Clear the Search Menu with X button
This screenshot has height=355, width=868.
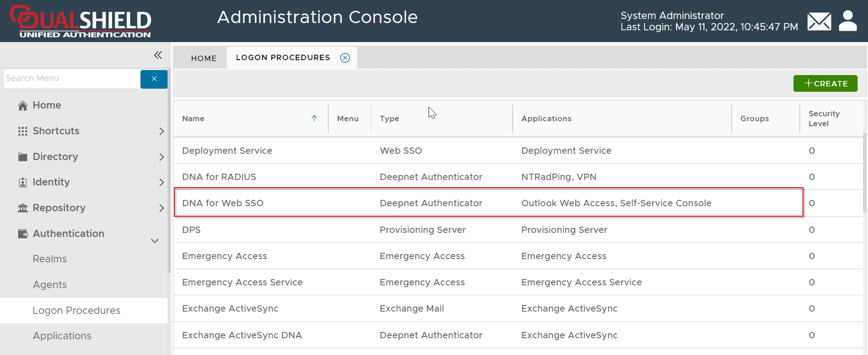click(154, 79)
